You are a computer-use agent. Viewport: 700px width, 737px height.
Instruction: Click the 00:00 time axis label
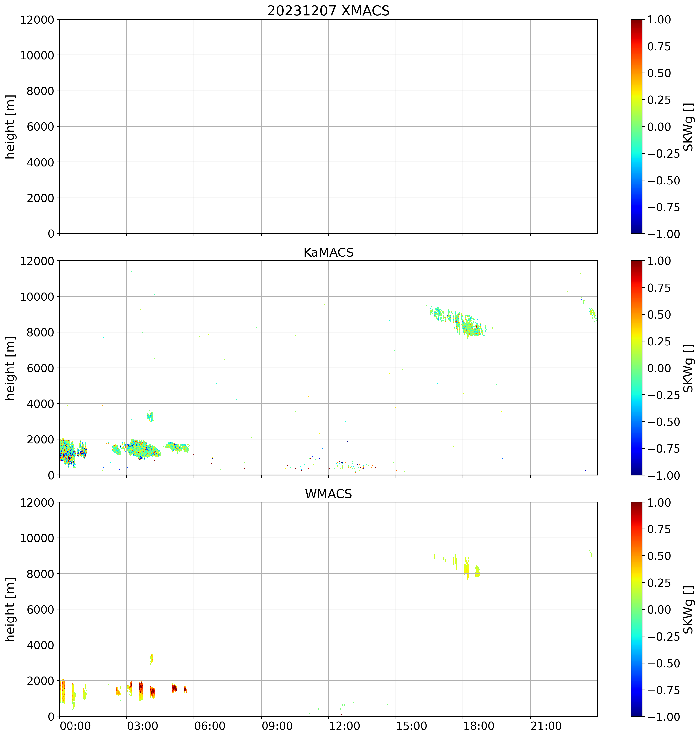pyautogui.click(x=75, y=726)
